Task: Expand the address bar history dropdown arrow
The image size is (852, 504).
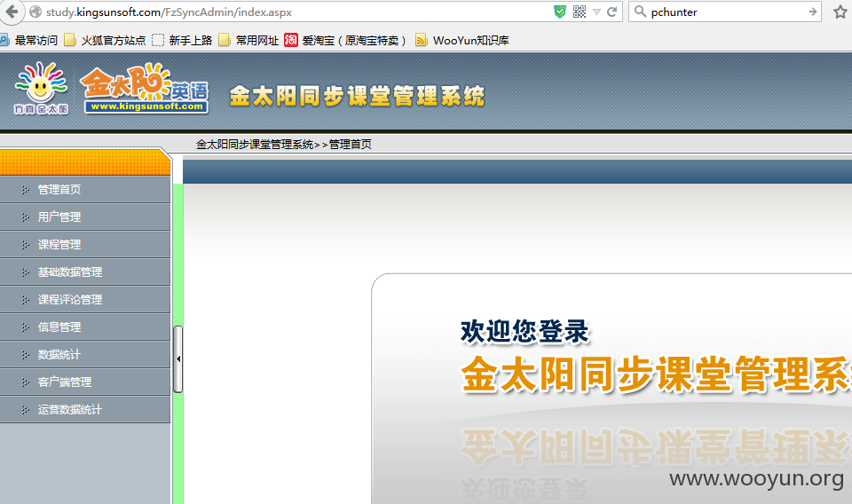Action: 596,12
